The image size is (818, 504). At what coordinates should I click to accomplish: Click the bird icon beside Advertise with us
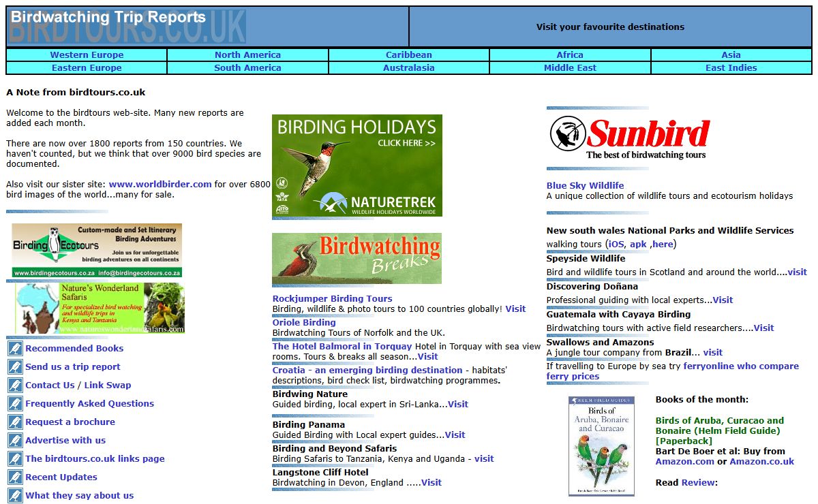[15, 441]
